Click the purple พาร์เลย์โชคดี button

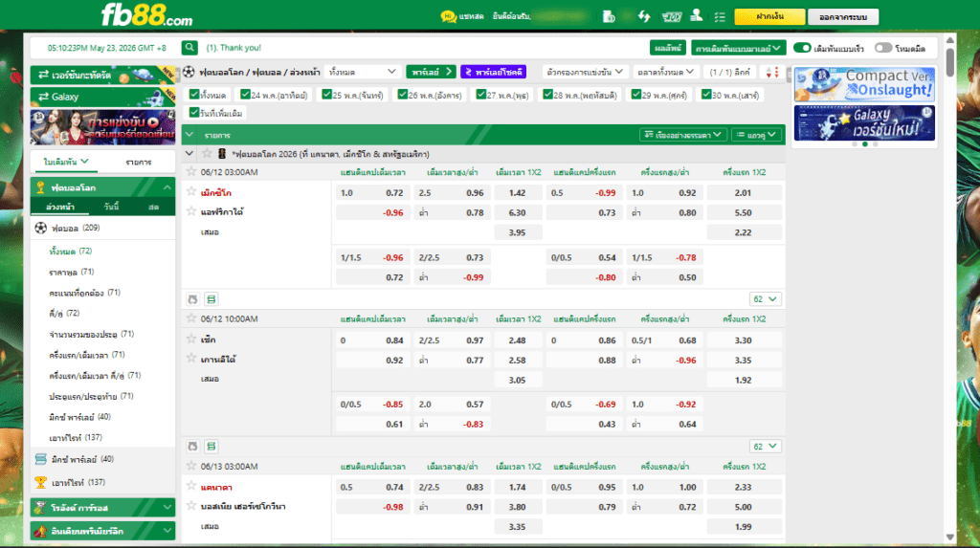tap(493, 72)
